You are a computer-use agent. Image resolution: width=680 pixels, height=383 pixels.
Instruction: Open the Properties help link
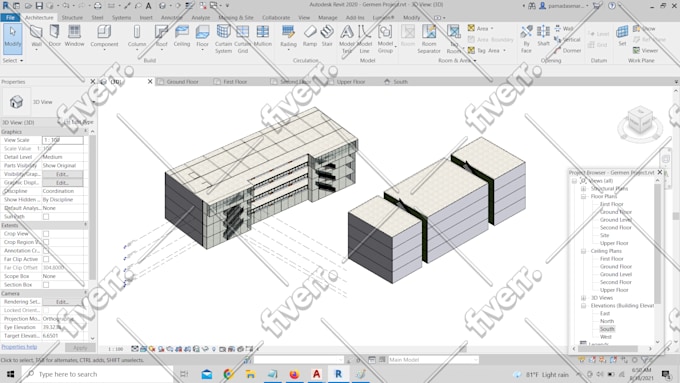[x=19, y=347]
